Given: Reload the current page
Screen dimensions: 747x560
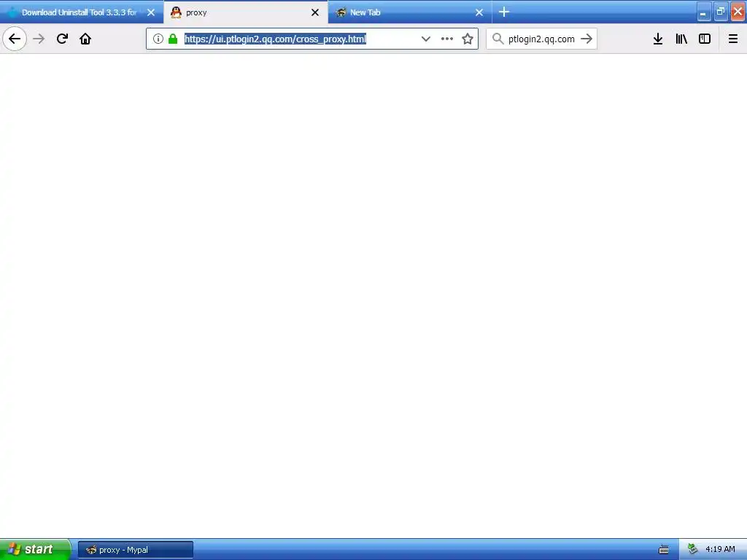Looking at the screenshot, I should coord(63,39).
